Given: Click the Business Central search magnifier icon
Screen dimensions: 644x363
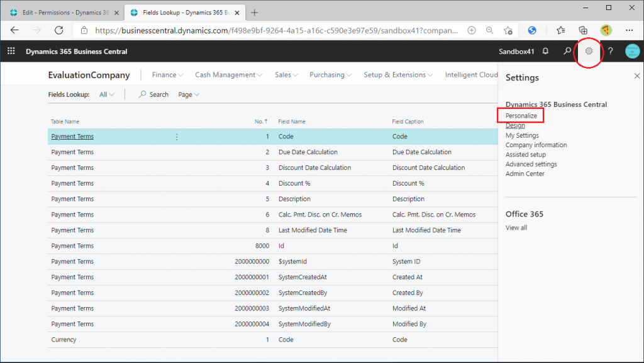Looking at the screenshot, I should pos(567,51).
